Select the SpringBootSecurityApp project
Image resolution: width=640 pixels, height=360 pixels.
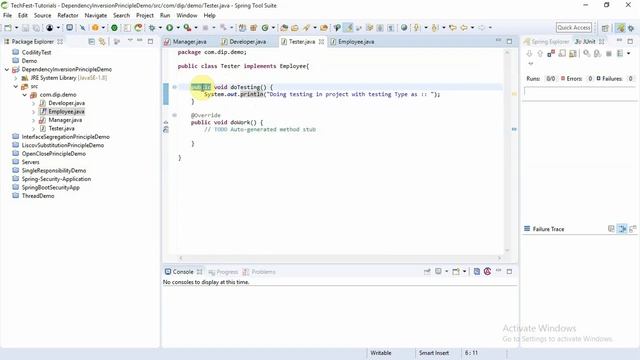tap(50, 188)
